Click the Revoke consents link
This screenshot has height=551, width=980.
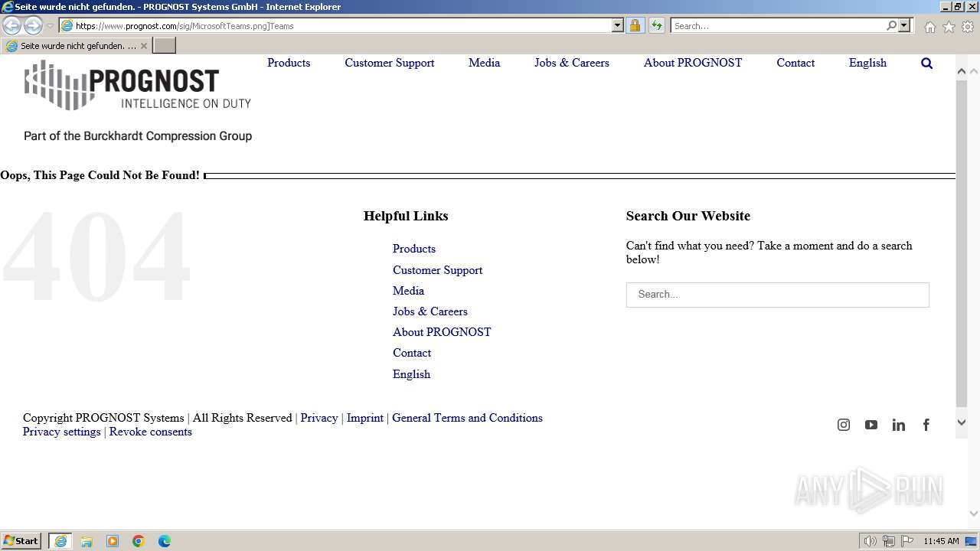(151, 432)
